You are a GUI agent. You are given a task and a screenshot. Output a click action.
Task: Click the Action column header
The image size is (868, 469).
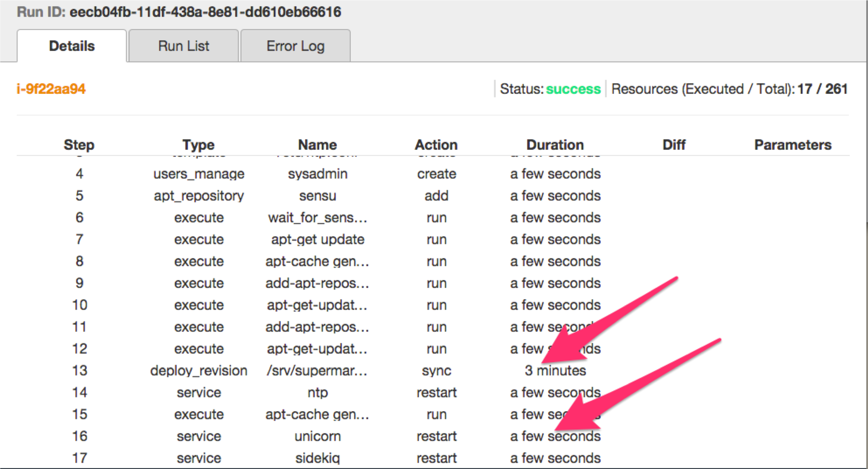click(x=436, y=145)
